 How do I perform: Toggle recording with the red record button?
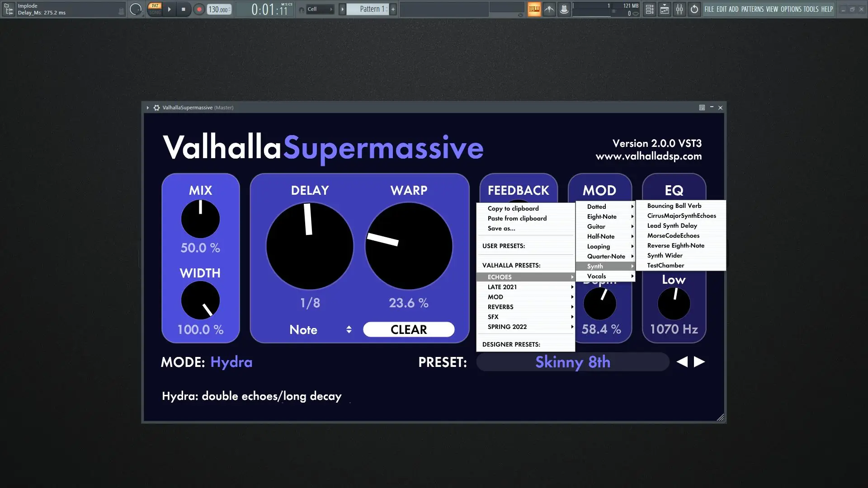199,9
